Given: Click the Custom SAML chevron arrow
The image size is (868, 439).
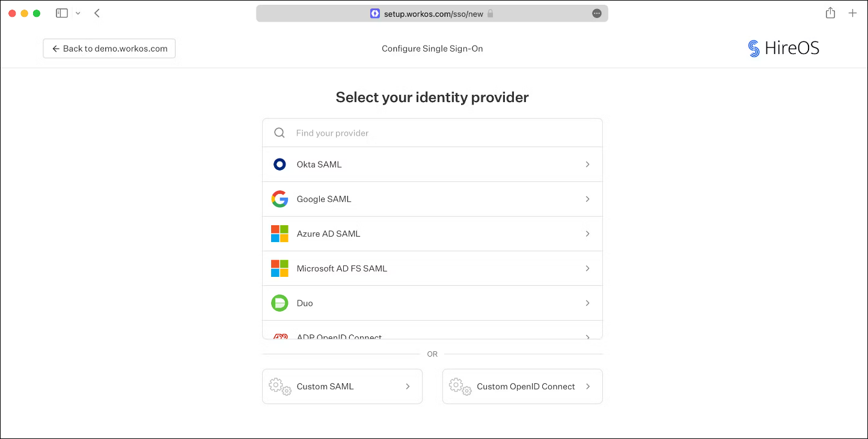Looking at the screenshot, I should [408, 386].
